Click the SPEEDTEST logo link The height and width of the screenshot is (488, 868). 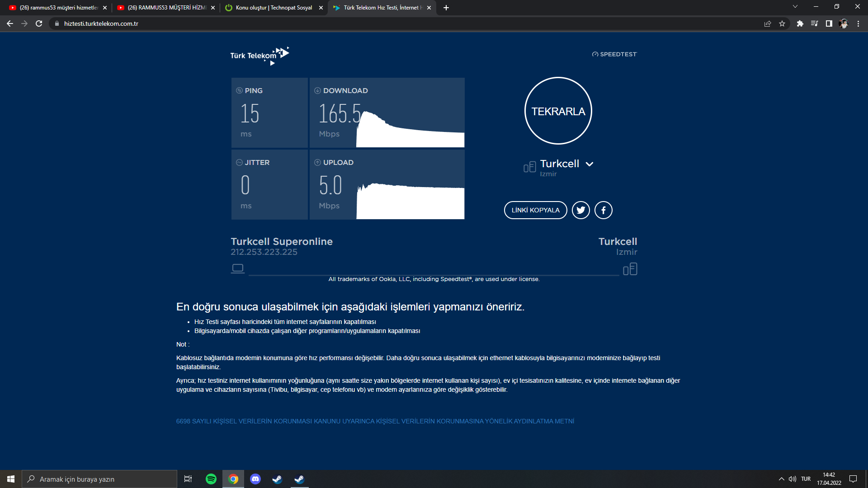614,54
